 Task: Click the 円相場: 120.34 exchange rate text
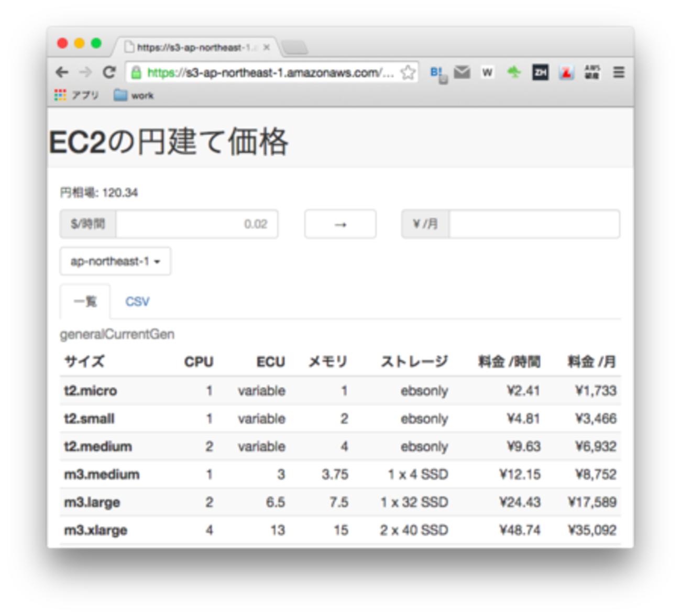click(x=99, y=193)
